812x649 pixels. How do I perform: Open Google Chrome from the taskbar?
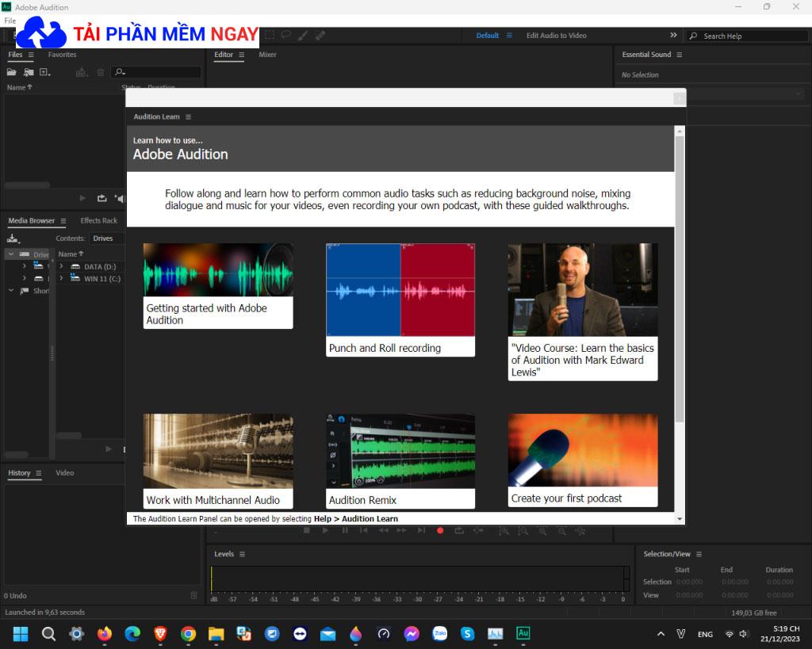tap(188, 633)
